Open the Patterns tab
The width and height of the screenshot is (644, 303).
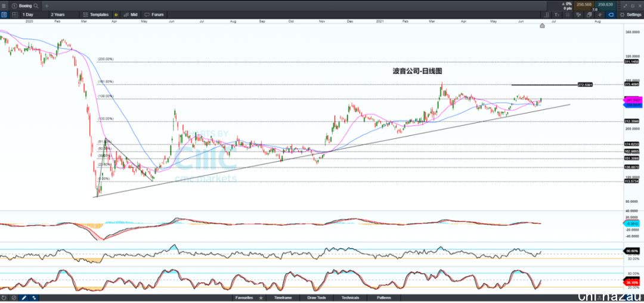point(383,298)
